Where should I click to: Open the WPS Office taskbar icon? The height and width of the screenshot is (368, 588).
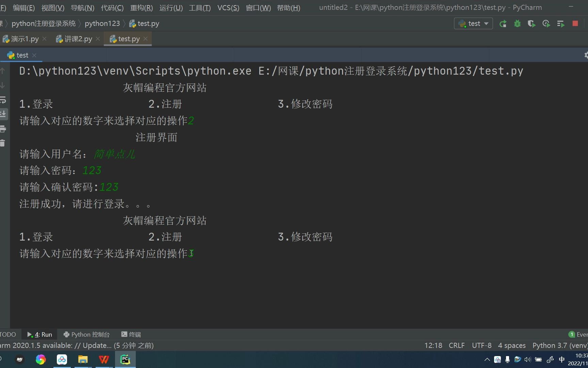(104, 359)
